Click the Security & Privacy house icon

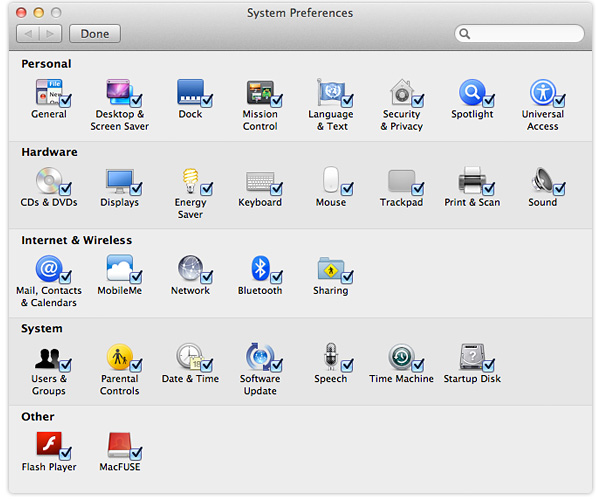[x=401, y=92]
